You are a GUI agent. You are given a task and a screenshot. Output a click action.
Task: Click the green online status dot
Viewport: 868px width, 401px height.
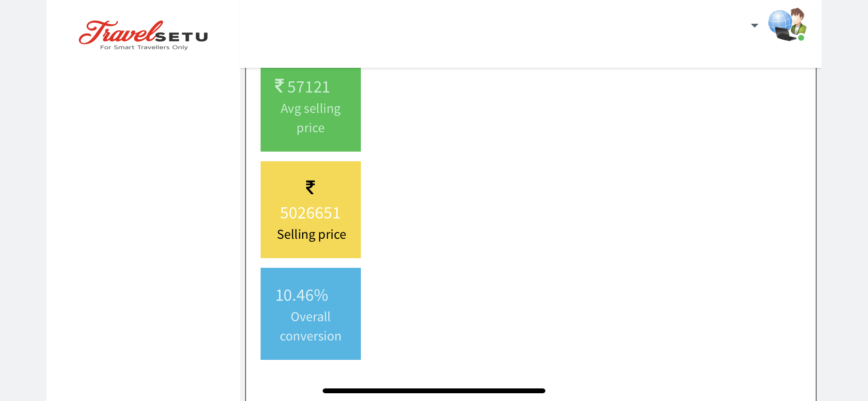point(801,38)
